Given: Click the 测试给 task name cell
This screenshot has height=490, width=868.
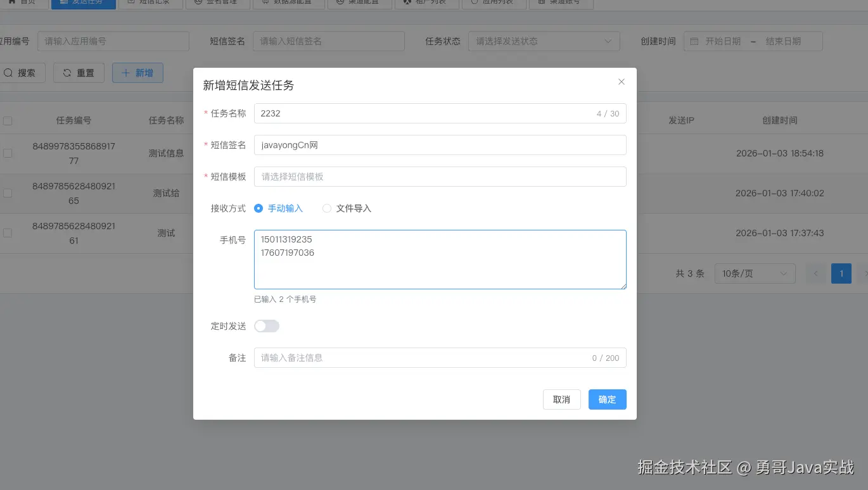Looking at the screenshot, I should (x=166, y=193).
